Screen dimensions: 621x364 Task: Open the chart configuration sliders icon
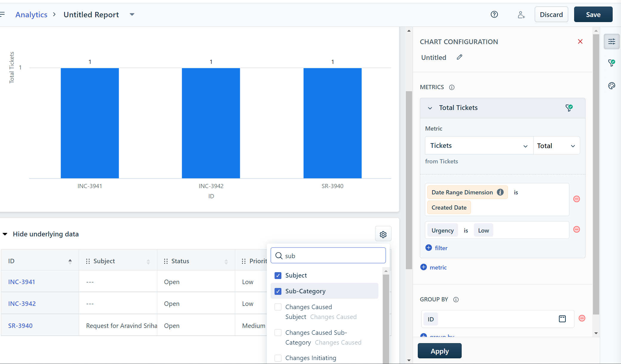click(x=611, y=41)
